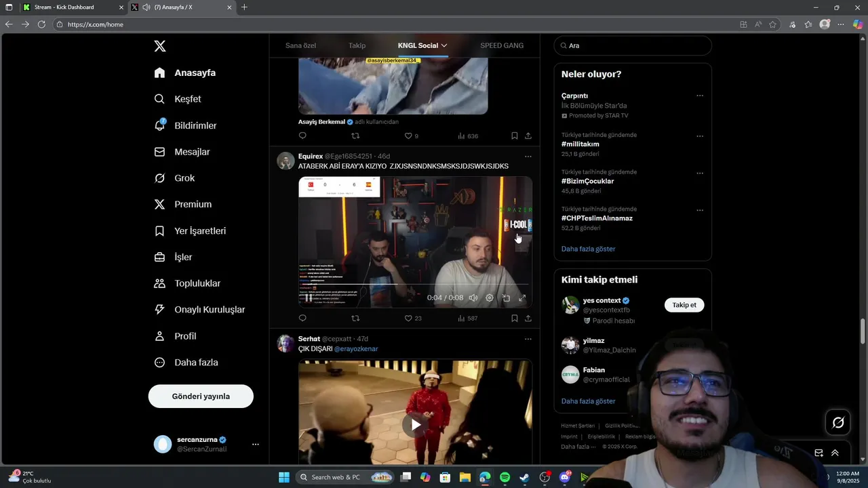The image size is (868, 488).
Task: Follow yes context with Takip et
Action: (684, 305)
